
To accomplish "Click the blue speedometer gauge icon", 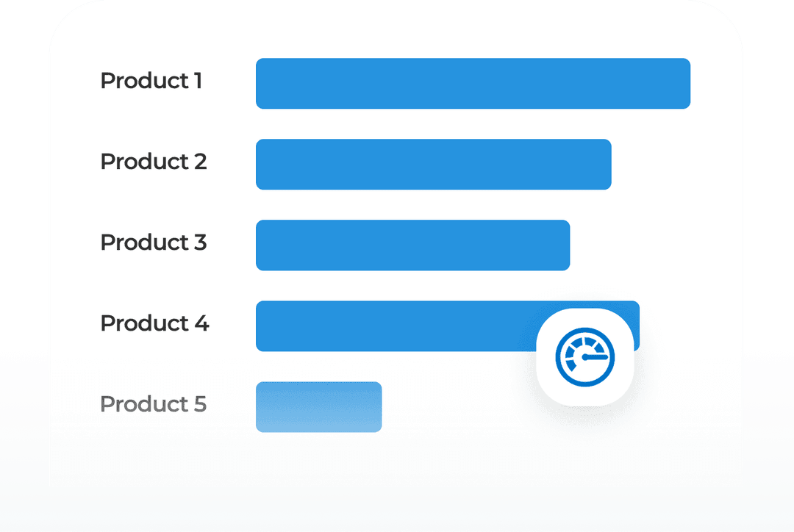I will click(584, 358).
